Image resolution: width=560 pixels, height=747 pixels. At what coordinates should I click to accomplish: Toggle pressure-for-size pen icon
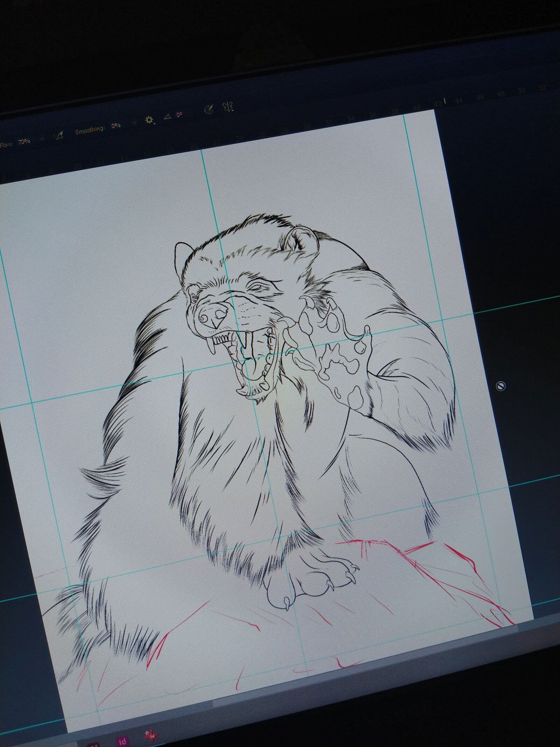pyautogui.click(x=209, y=110)
